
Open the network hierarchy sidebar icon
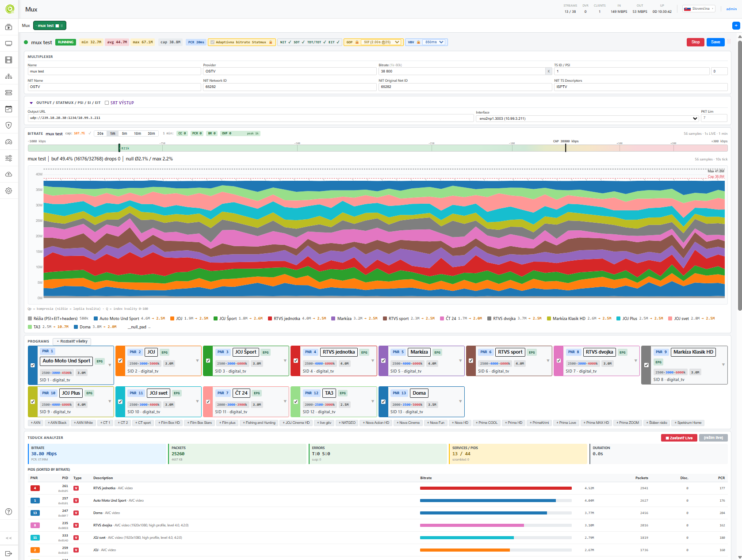(x=8, y=76)
